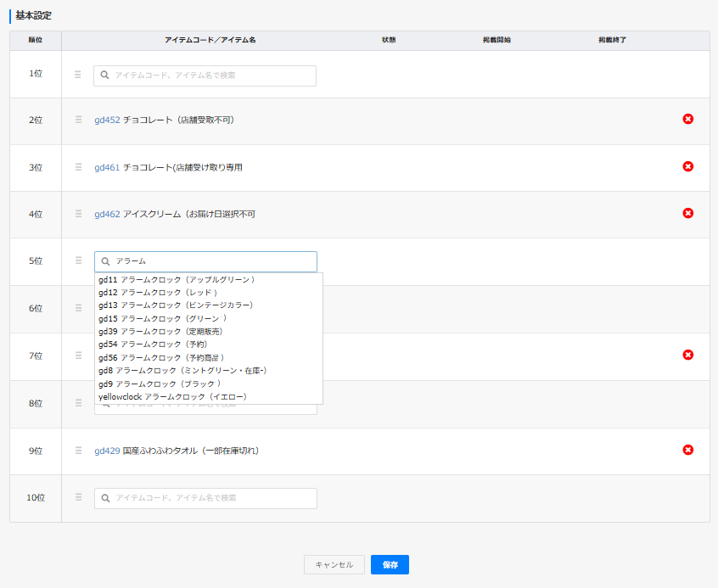This screenshot has height=588, width=718.
Task: Remove gd452 チョコレート item from rank 2
Action: 687,120
